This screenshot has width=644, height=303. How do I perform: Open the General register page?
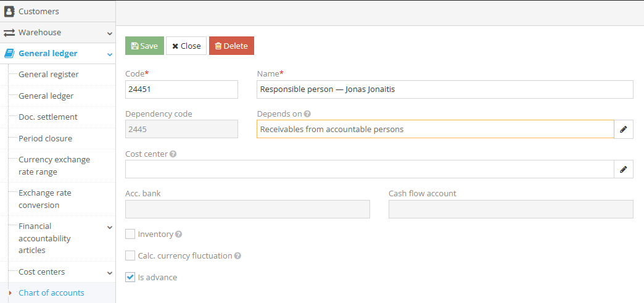coord(49,75)
